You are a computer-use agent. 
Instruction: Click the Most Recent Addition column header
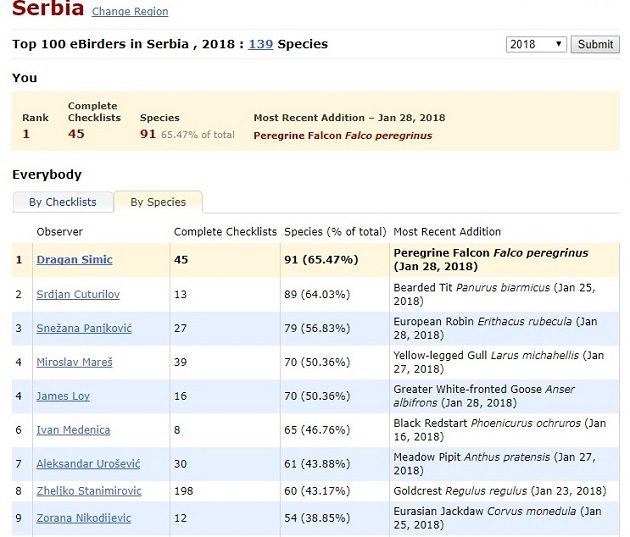point(447,232)
